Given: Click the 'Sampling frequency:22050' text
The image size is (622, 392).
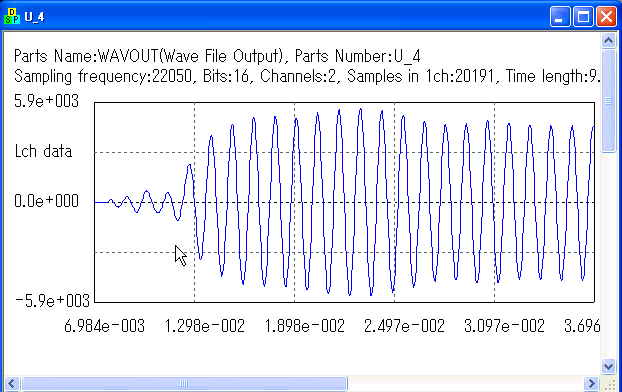Looking at the screenshot, I should point(103,76).
